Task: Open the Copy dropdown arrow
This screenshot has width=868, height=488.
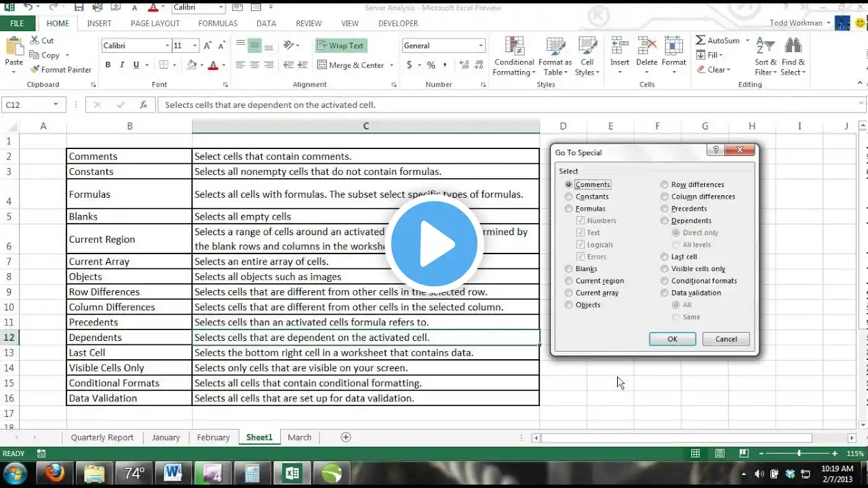Action: coord(66,56)
